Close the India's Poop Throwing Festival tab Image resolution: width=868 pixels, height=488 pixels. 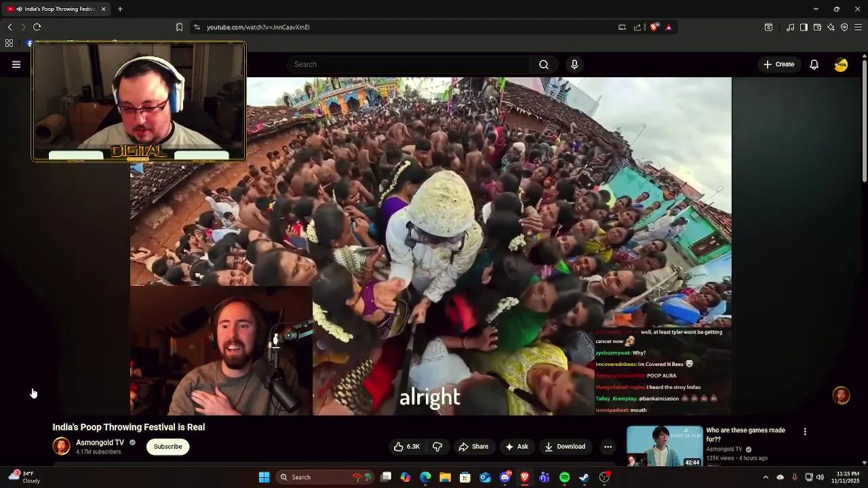tap(103, 9)
